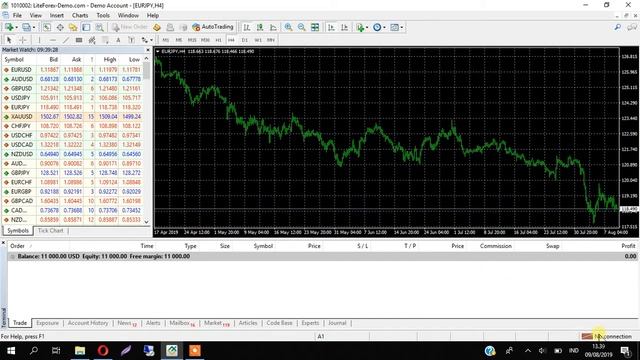Open Opera browser from taskbar
The width and height of the screenshot is (640, 360).
coord(103,351)
